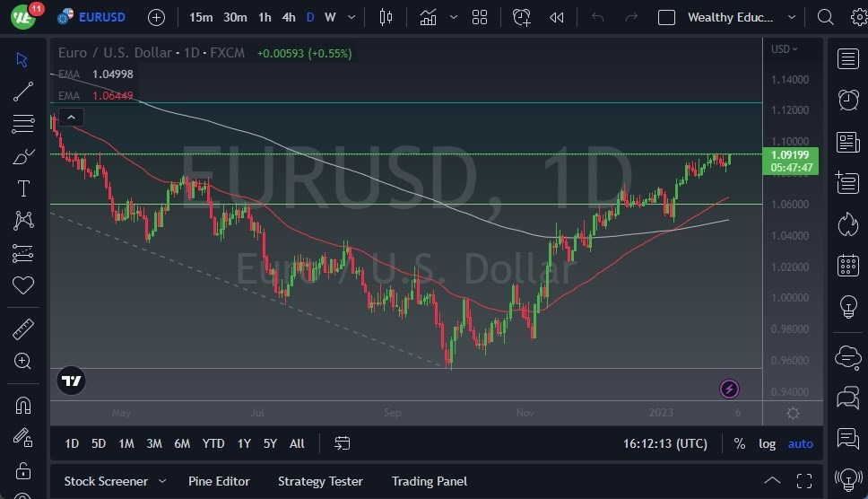This screenshot has height=499, width=868.
Task: Activate the zoom in tool
Action: (22, 361)
